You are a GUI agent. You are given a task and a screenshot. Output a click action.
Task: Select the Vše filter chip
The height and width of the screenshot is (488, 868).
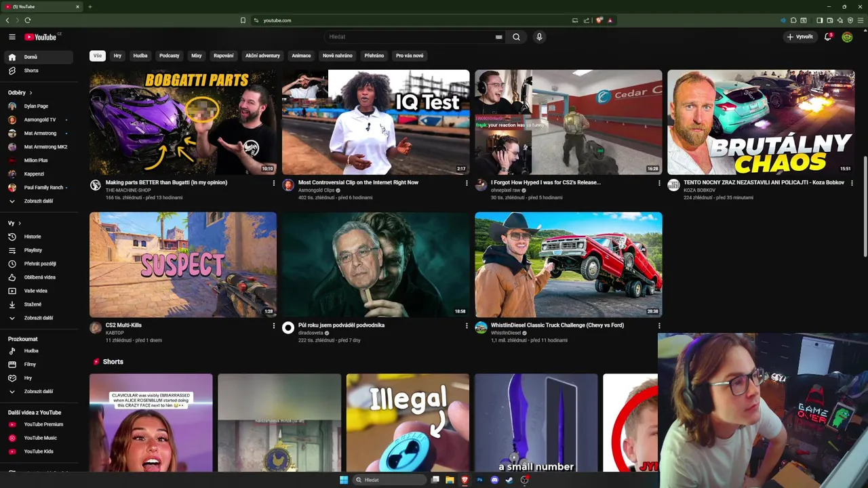point(98,56)
